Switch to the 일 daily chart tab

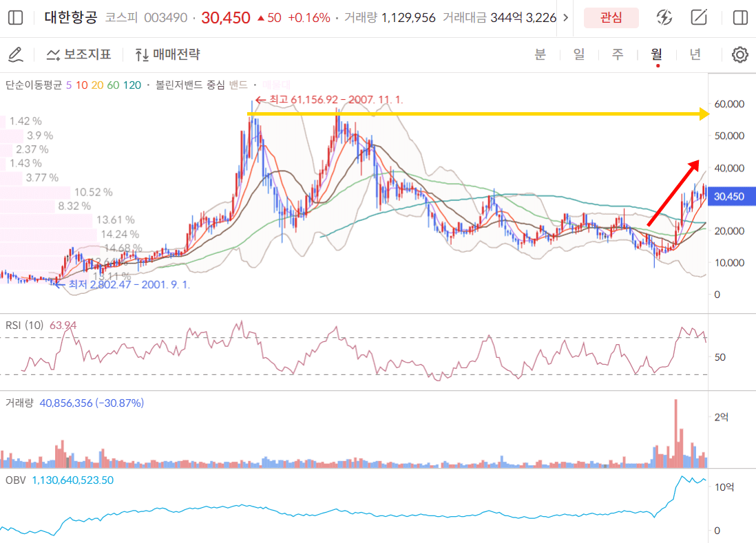[579, 54]
